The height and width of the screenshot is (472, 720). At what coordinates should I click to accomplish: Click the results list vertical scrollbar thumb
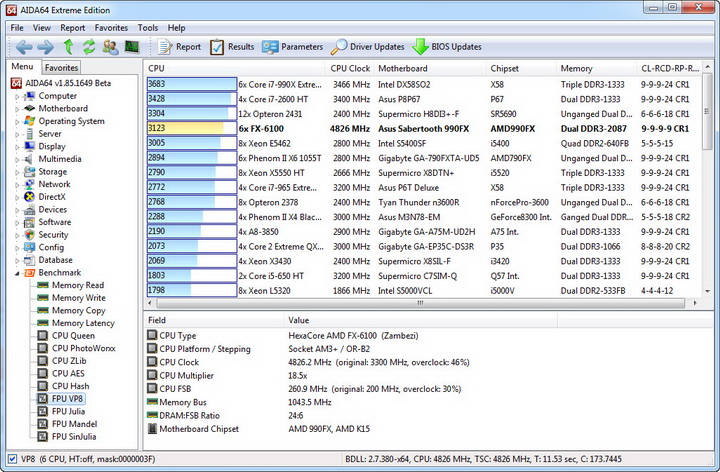[708, 110]
